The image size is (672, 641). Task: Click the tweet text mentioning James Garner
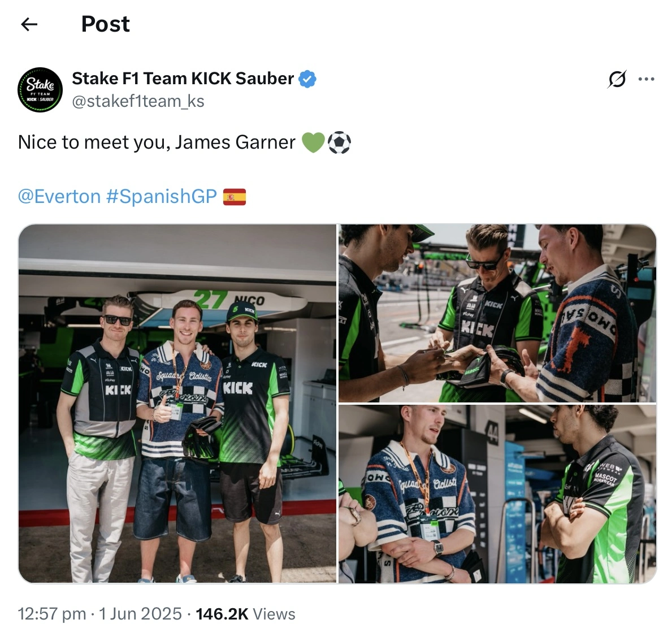pyautogui.click(x=157, y=142)
